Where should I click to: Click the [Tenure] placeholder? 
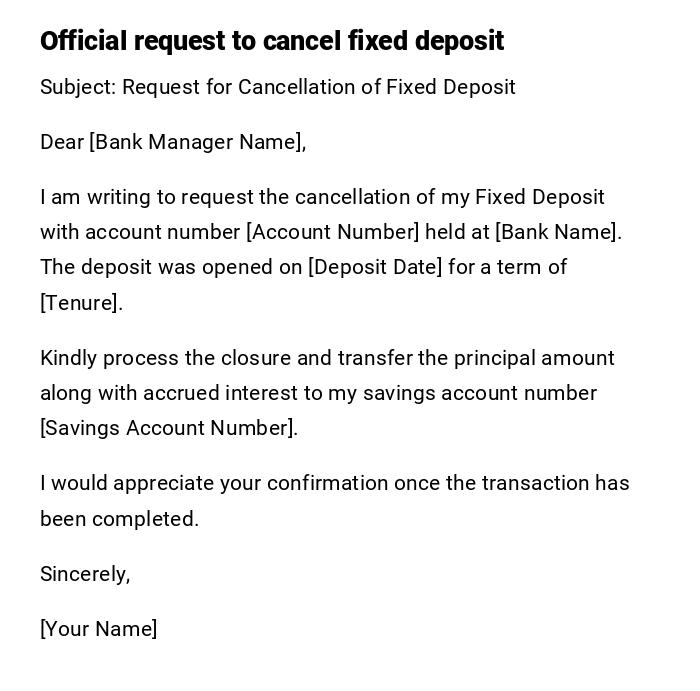80,303
